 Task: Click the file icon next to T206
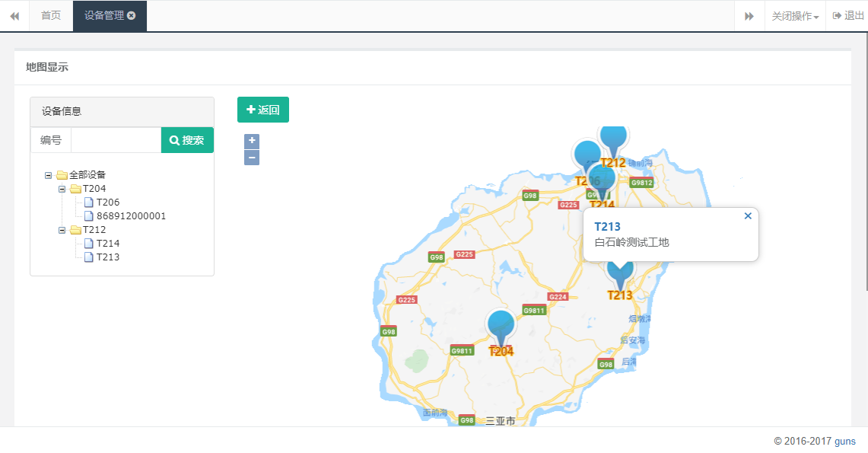tap(90, 202)
